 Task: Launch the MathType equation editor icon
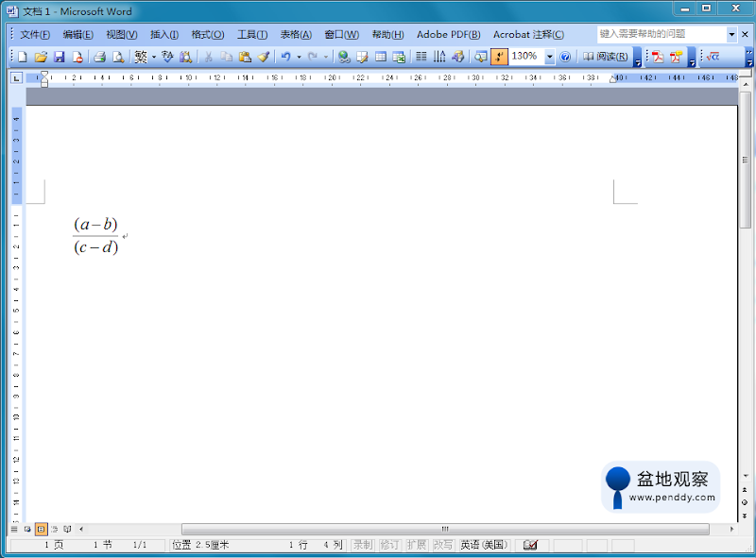click(x=713, y=57)
